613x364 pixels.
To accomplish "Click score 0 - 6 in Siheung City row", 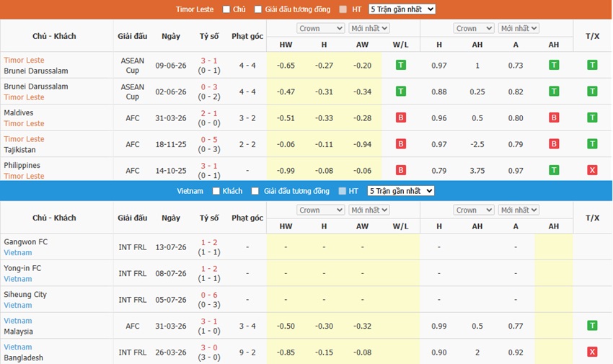I will pyautogui.click(x=209, y=295).
